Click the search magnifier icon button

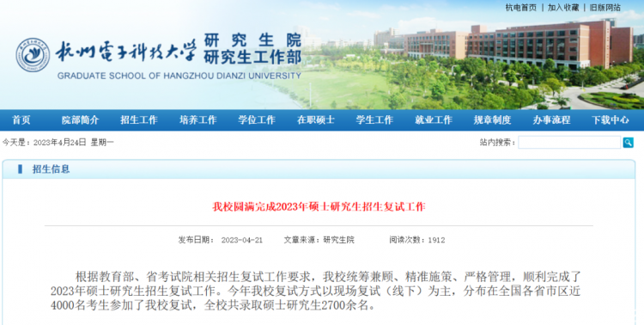(628, 143)
